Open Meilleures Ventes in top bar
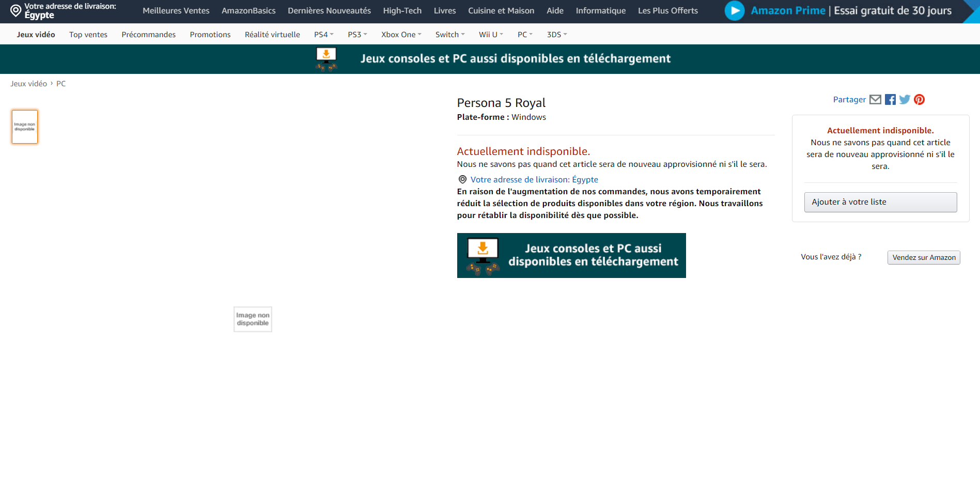Viewport: 980px width, 480px height. point(176,11)
